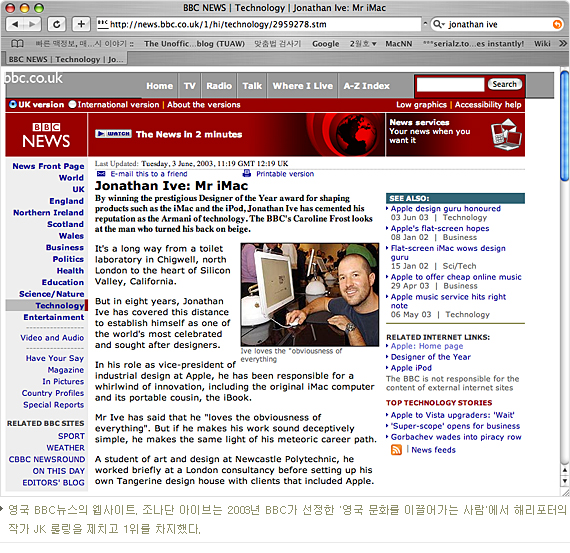Open the Radio tab
570x553 pixels.
(x=219, y=86)
